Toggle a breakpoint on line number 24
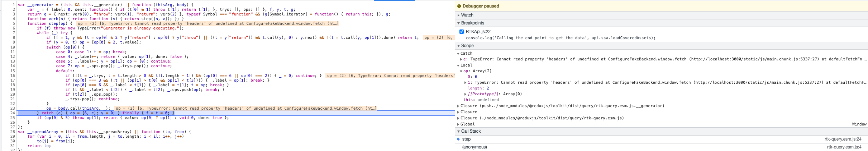Image resolution: width=868 pixels, height=151 pixels. [13, 113]
